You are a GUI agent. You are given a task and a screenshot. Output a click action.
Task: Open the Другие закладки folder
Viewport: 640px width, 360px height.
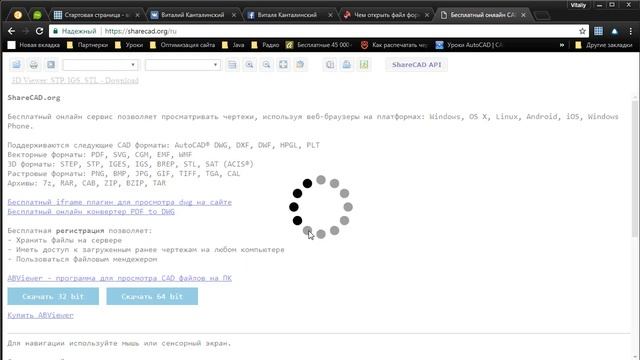point(604,45)
